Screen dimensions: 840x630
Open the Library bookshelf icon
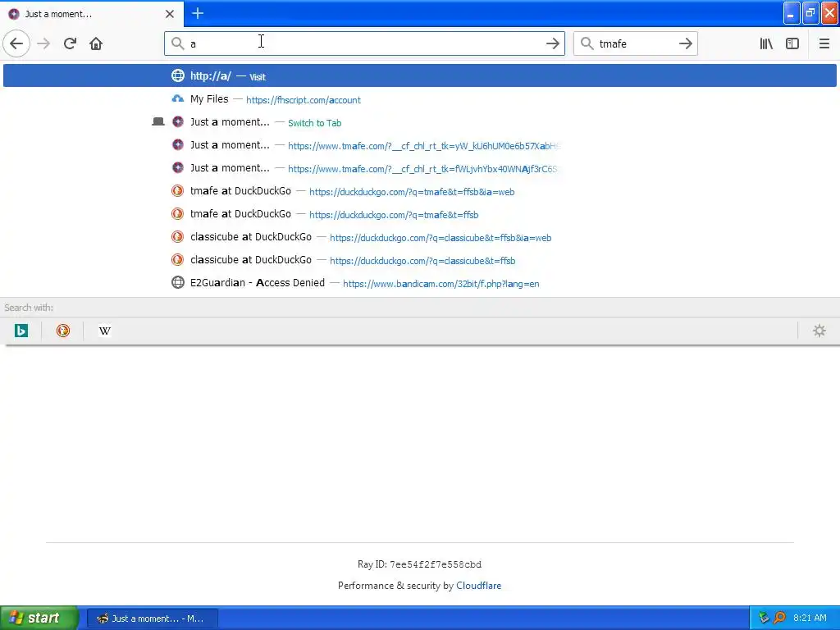[x=766, y=43]
